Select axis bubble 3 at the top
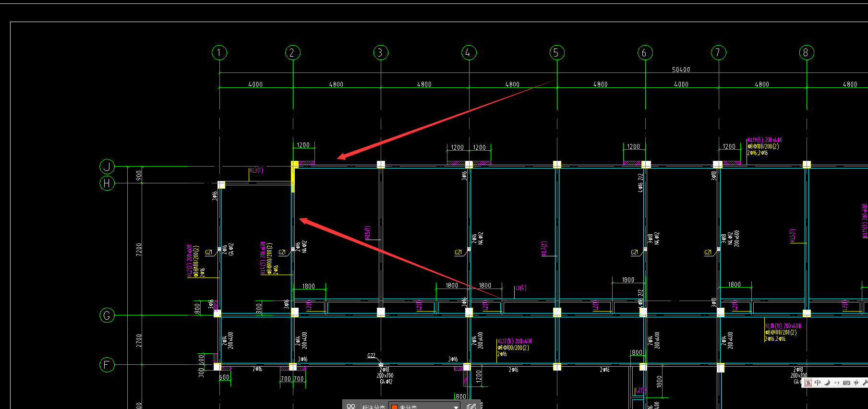This screenshot has height=409, width=868. (x=381, y=52)
